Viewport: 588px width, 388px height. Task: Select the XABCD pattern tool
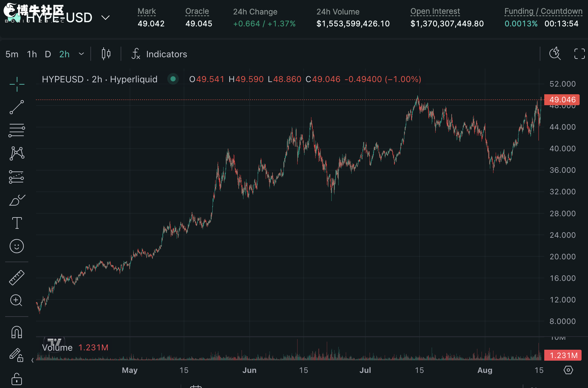[17, 153]
